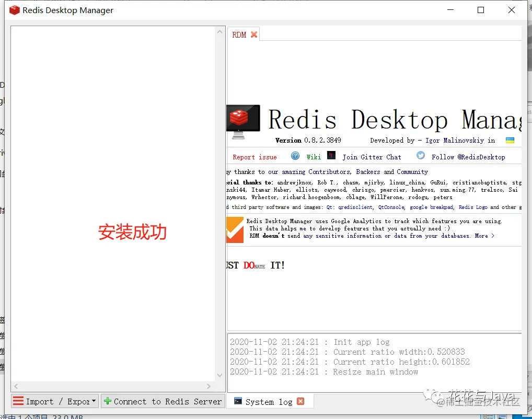Open the Community link

412,172
